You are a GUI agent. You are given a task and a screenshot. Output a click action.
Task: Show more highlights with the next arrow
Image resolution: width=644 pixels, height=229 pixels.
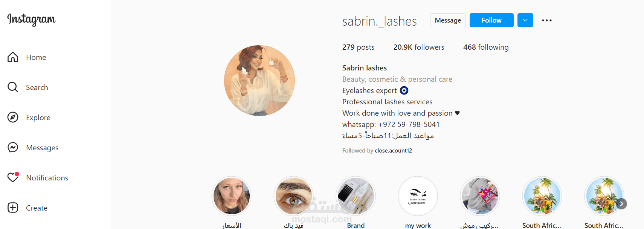(x=621, y=204)
